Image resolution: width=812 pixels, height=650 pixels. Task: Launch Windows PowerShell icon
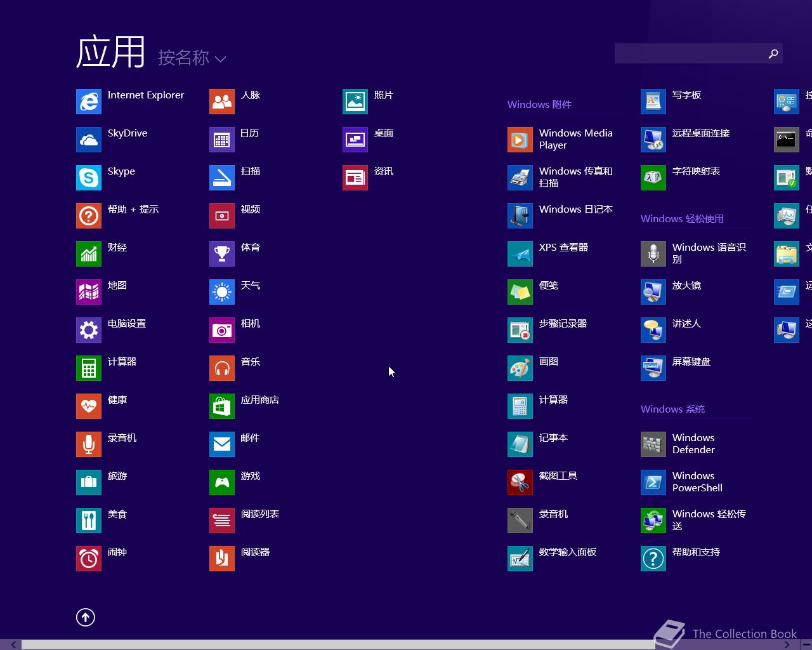coord(653,482)
